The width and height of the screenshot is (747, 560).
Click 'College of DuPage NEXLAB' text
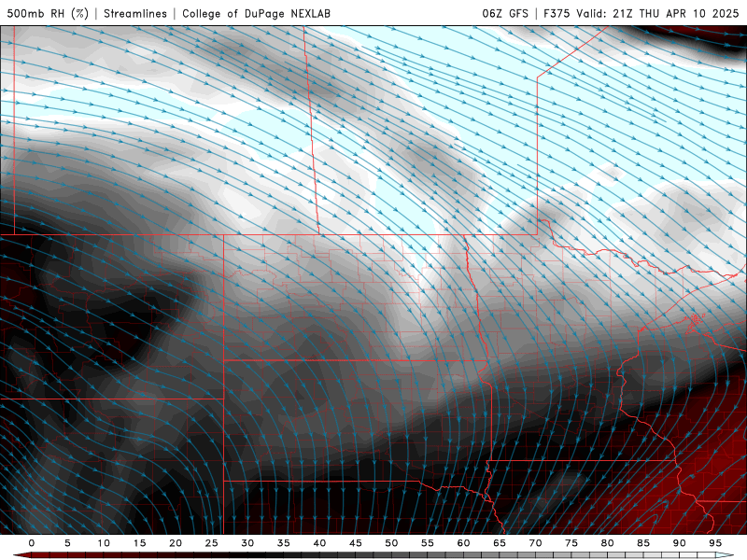pos(256,13)
